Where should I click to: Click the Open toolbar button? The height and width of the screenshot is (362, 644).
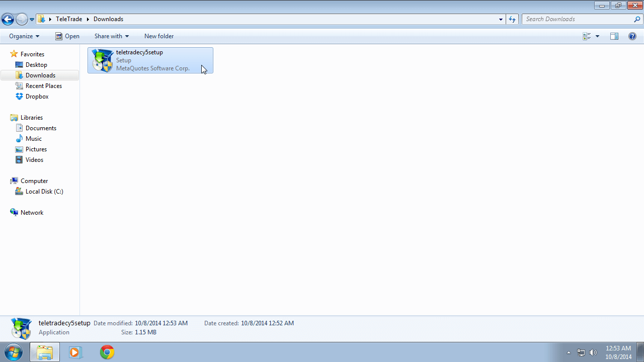coord(67,36)
